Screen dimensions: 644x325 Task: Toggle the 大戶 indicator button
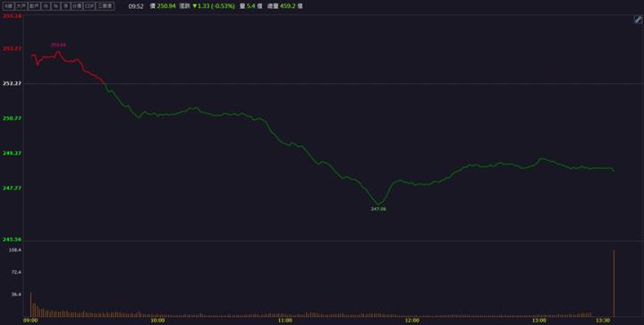[21, 6]
